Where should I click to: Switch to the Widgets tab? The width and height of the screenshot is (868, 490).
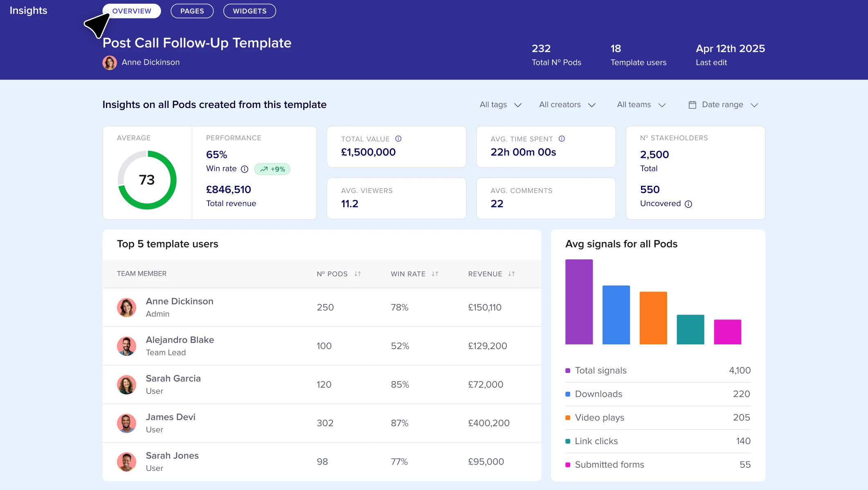pos(250,11)
